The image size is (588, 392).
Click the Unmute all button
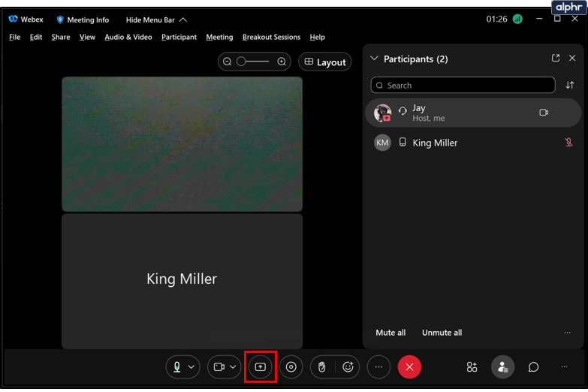442,333
